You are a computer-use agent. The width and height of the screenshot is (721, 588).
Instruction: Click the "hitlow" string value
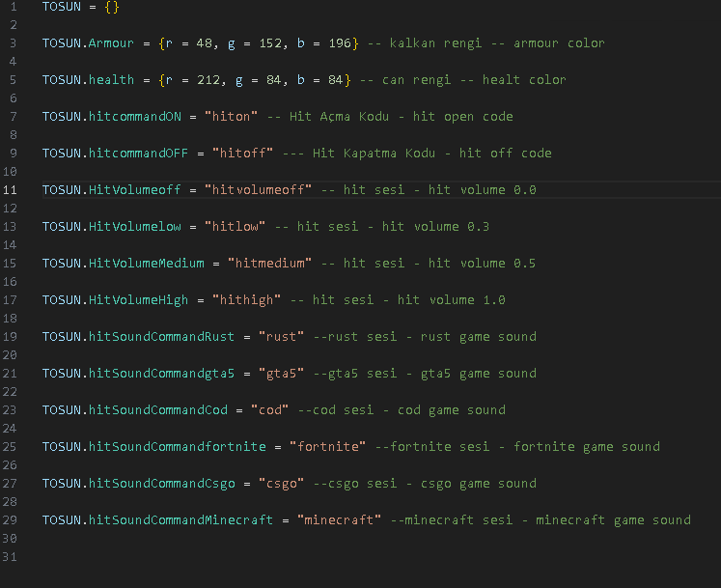click(235, 227)
